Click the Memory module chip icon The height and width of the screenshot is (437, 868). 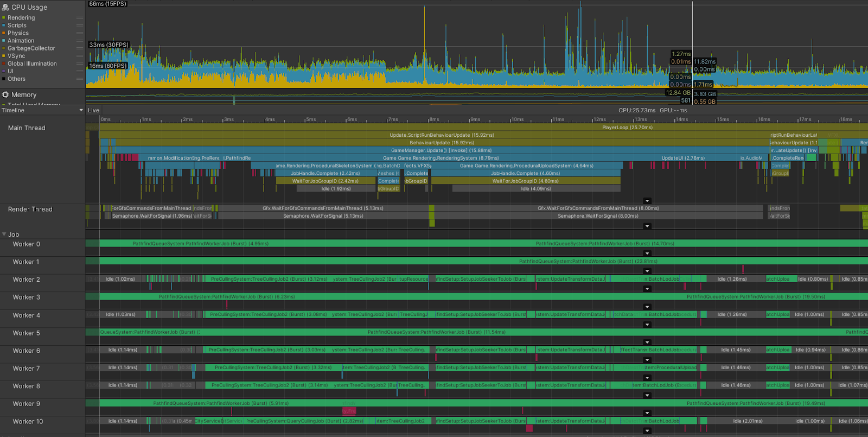coord(5,94)
